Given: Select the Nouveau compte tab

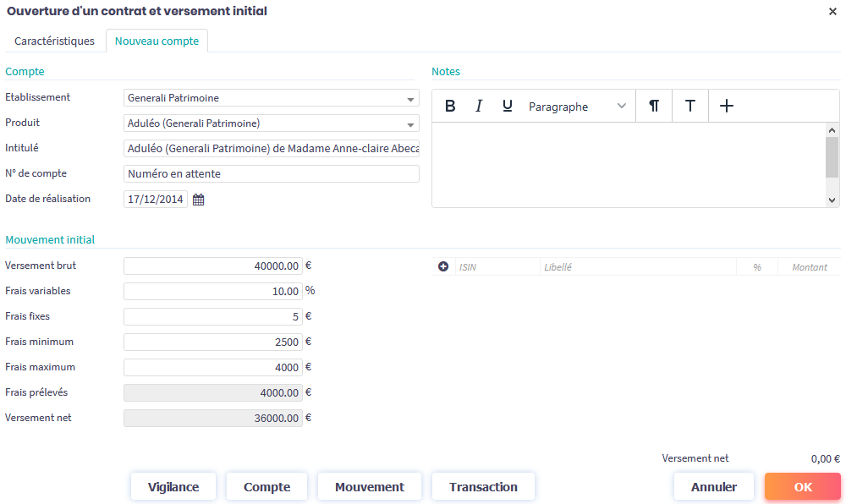Looking at the screenshot, I should (157, 41).
